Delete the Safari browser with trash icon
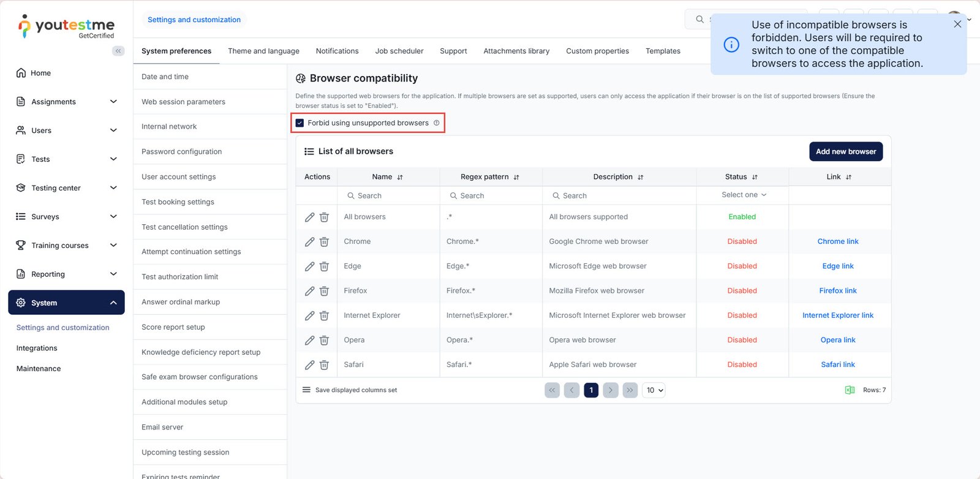 tap(324, 365)
